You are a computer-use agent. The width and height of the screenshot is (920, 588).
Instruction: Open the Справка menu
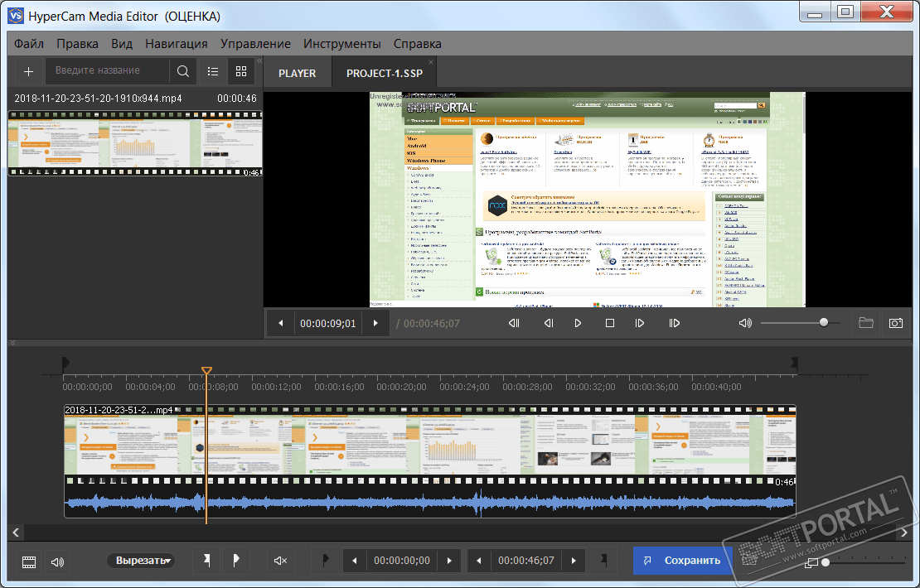click(x=417, y=44)
